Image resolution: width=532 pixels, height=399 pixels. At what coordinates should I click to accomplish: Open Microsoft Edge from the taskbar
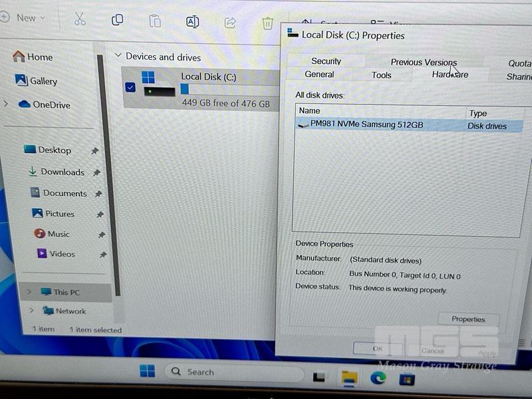click(378, 378)
